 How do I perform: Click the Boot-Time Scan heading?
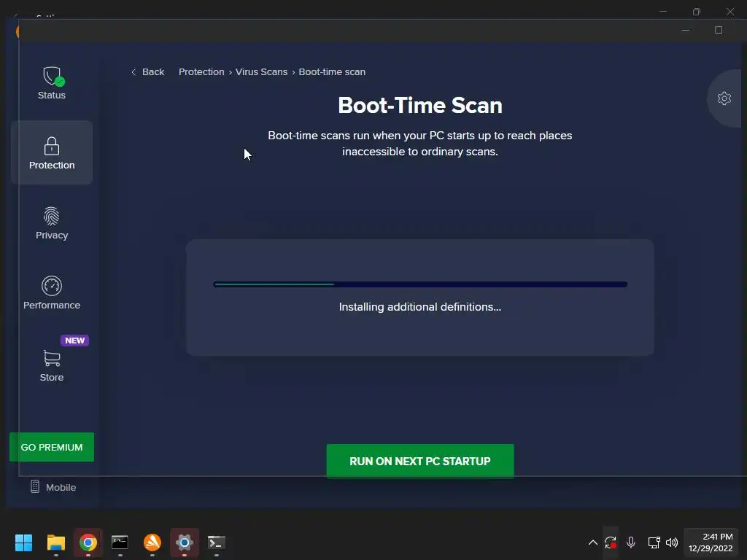pos(419,105)
